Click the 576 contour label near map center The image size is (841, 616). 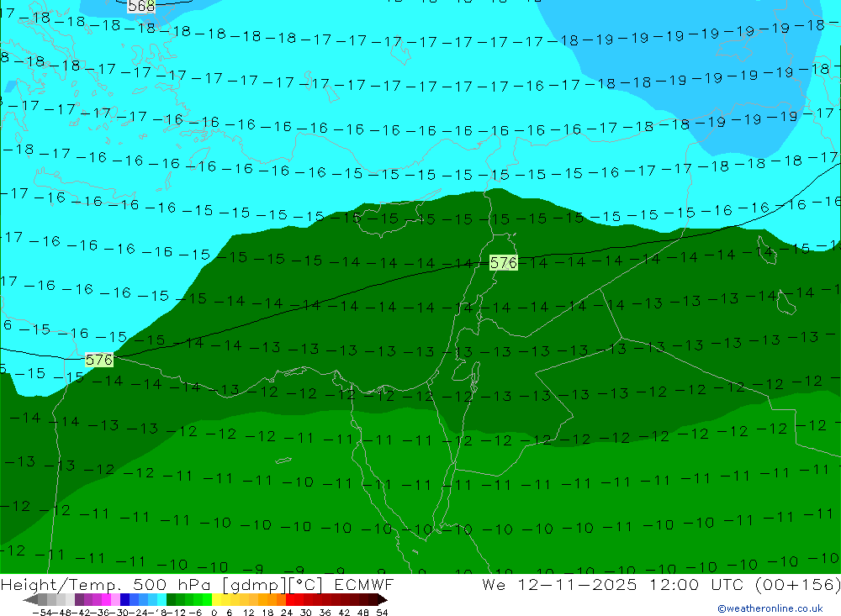click(x=504, y=263)
